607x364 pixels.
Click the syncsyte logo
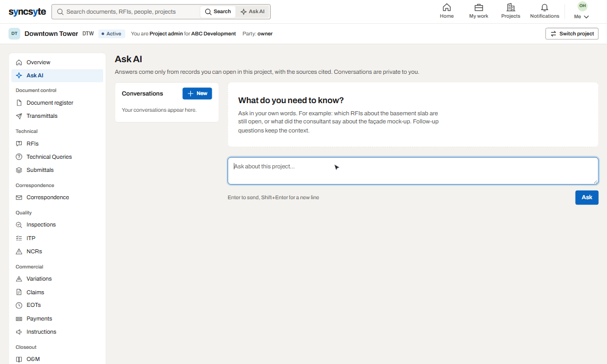27,12
